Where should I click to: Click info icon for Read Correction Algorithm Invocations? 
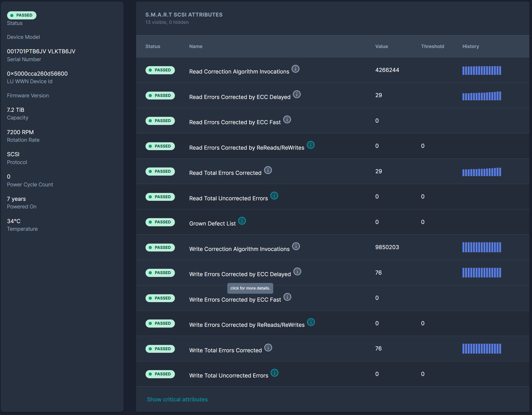(295, 69)
